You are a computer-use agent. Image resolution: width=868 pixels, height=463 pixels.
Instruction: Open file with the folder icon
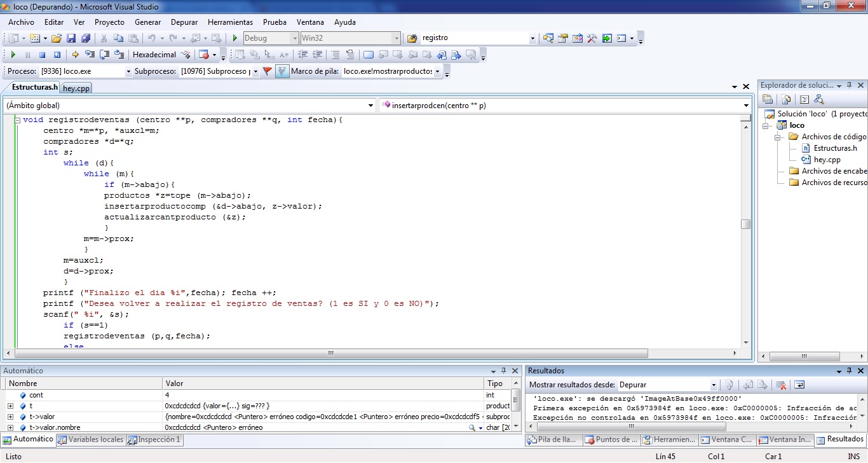tap(56, 38)
